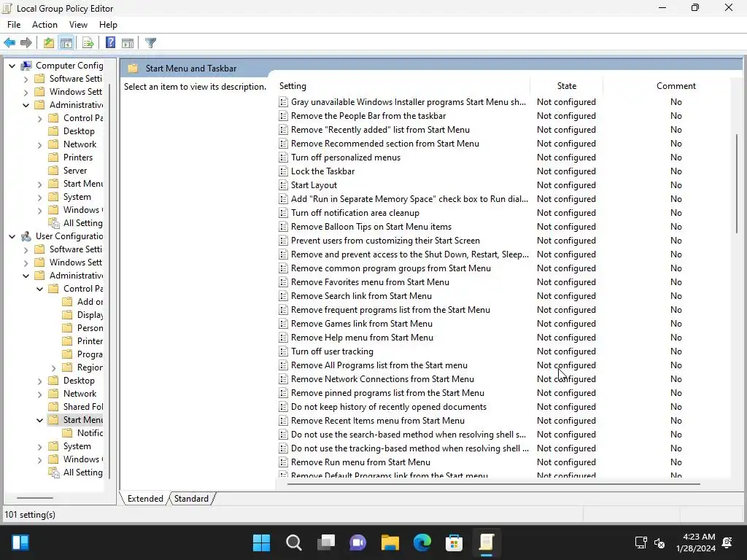
Task: Click Widgets icon at taskbar left
Action: click(x=20, y=542)
